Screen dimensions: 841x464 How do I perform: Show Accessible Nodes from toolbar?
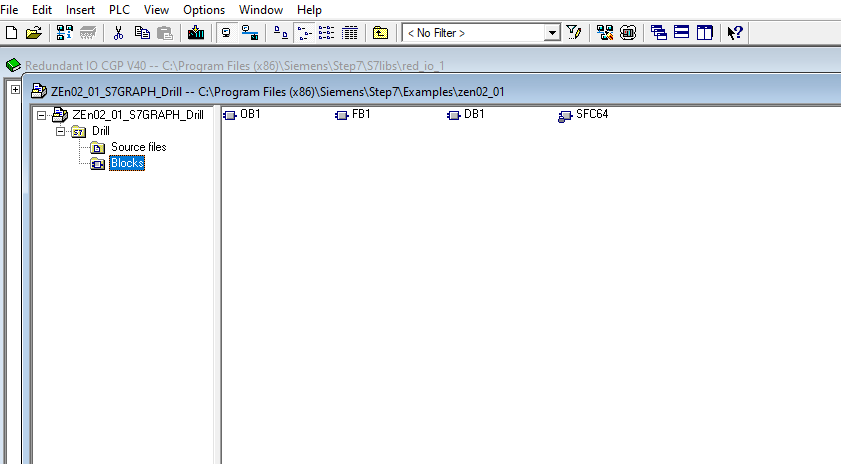(x=64, y=33)
